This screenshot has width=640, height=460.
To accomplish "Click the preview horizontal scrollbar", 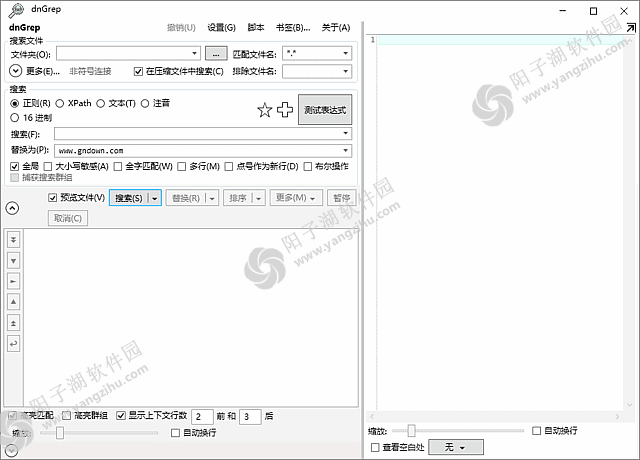I will coord(494,416).
